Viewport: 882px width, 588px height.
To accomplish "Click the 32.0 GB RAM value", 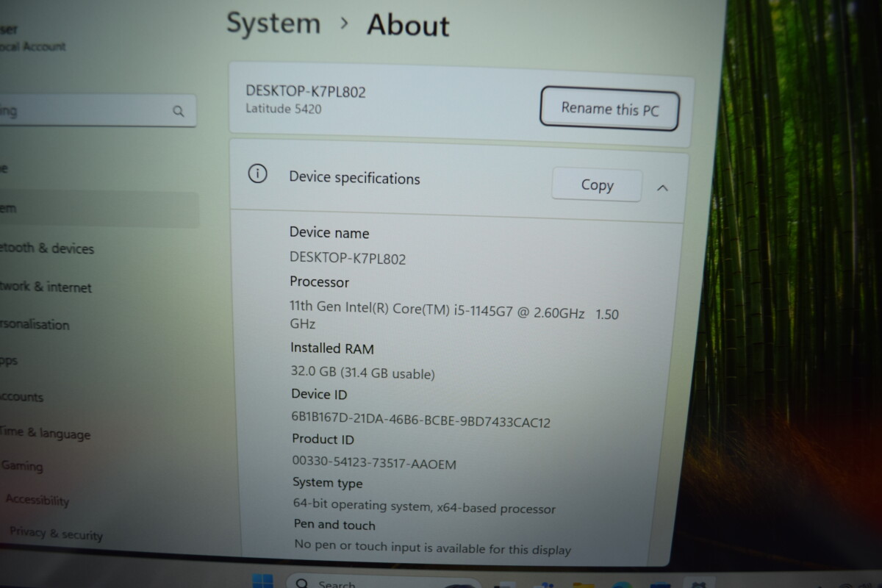I will click(x=363, y=373).
